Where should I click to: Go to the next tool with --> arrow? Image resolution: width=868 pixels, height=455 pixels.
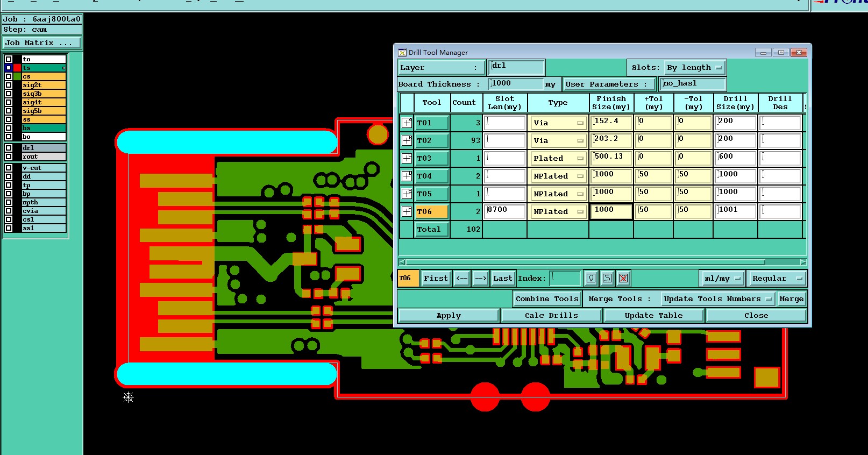480,278
